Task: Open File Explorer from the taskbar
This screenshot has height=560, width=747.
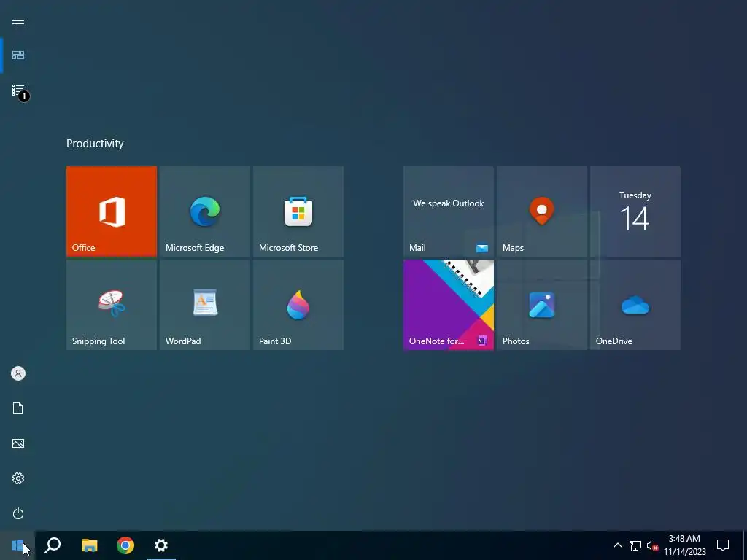Action: tap(89, 545)
